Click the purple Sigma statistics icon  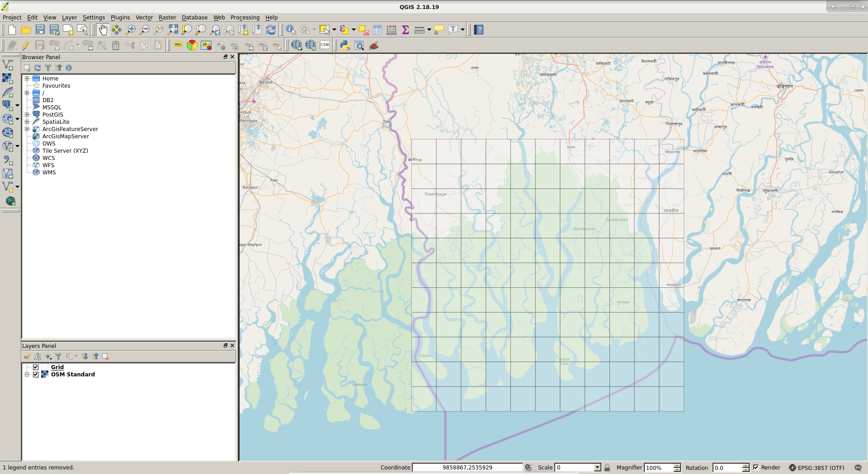tap(406, 30)
